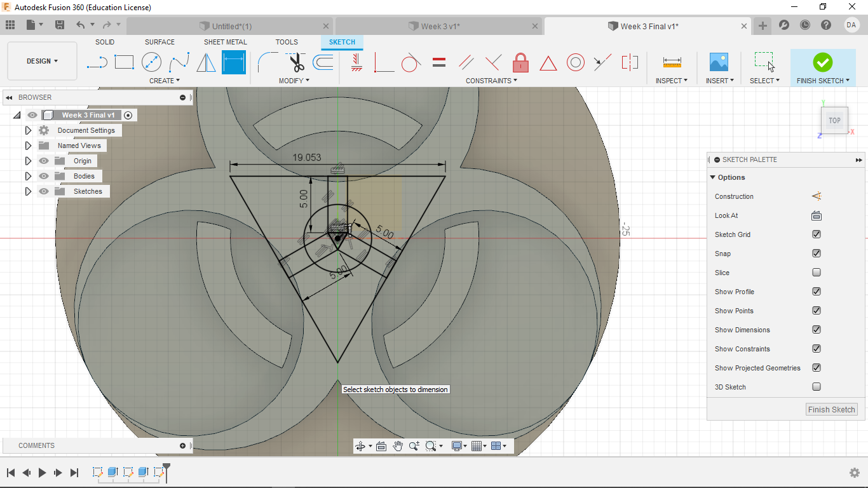
Task: Select the Line tool
Action: [x=97, y=62]
